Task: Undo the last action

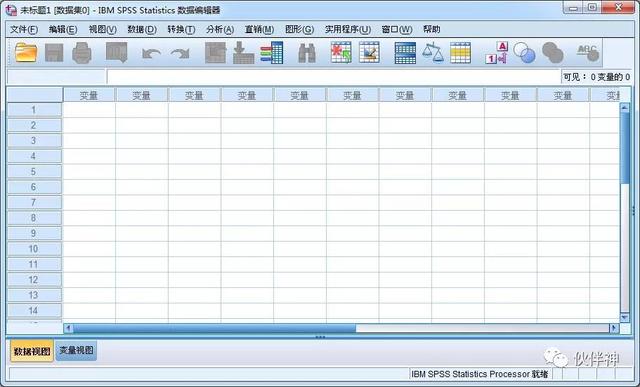Action: (151, 53)
